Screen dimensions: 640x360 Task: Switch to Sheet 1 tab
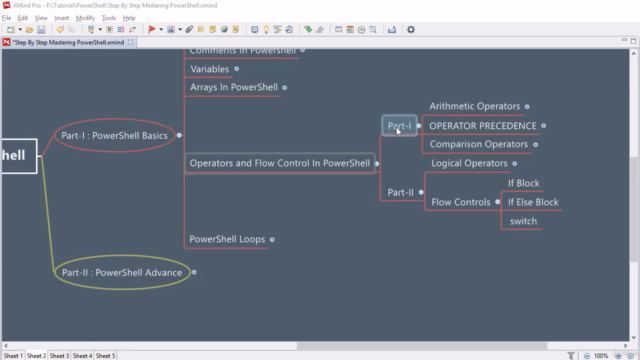coord(13,356)
